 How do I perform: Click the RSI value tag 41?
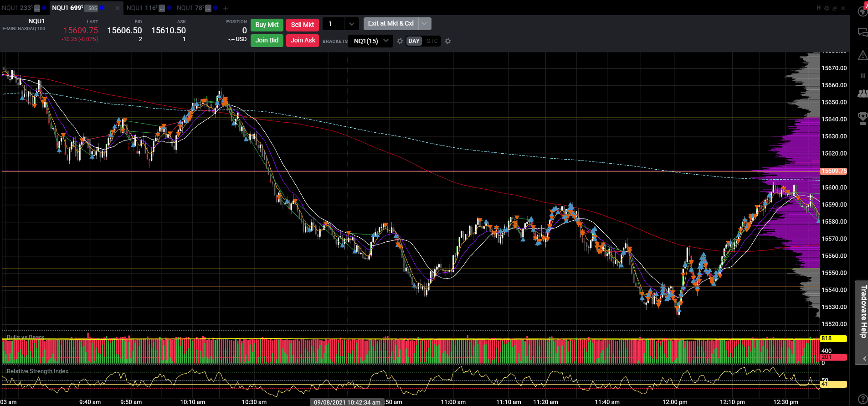click(x=833, y=384)
